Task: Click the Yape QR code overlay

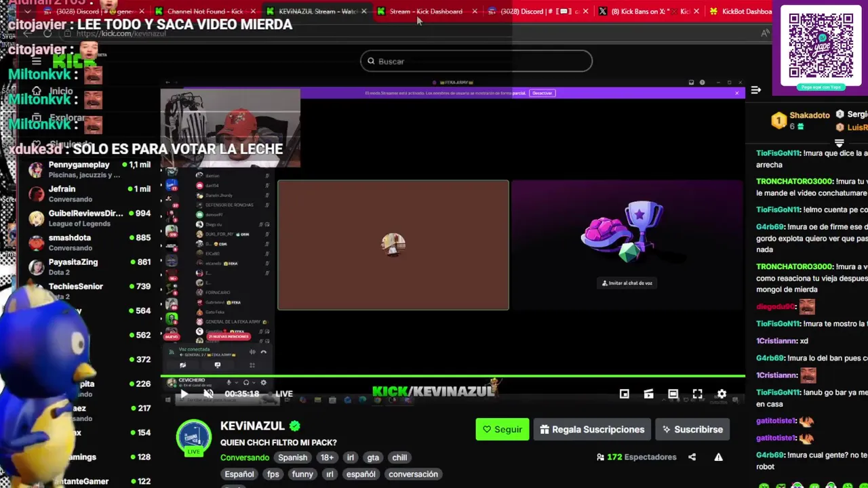Action: pyautogui.click(x=821, y=46)
